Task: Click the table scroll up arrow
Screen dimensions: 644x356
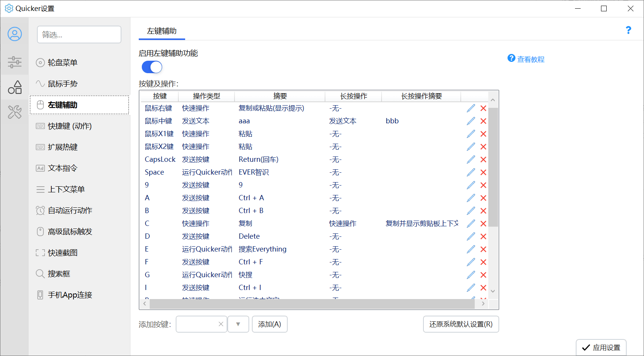Action: pyautogui.click(x=493, y=100)
